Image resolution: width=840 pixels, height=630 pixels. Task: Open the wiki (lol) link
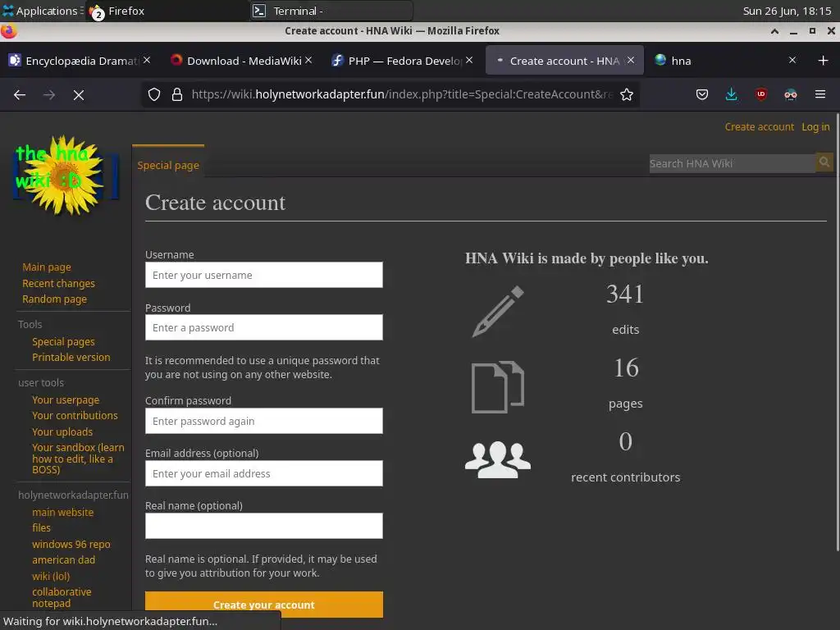coord(51,576)
